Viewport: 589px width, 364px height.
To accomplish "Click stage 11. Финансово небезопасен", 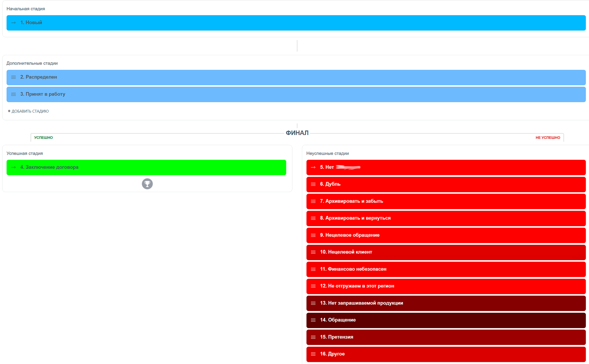I will pos(446,269).
